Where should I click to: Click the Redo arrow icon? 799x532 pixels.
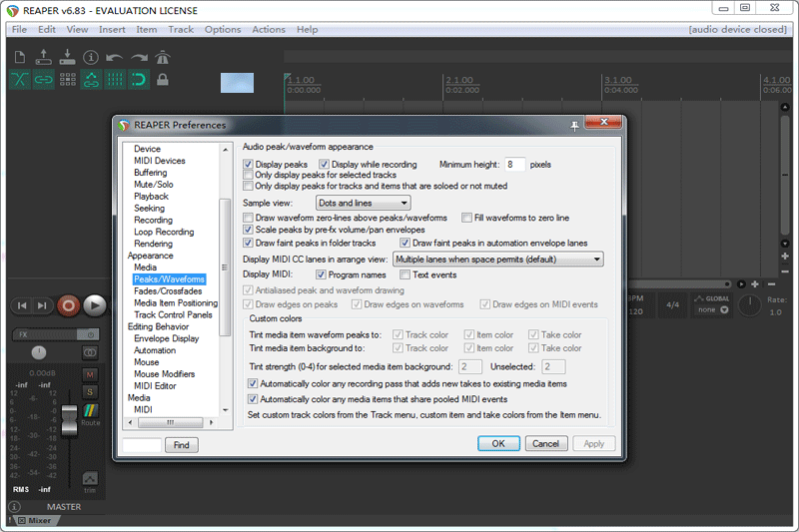coord(139,57)
